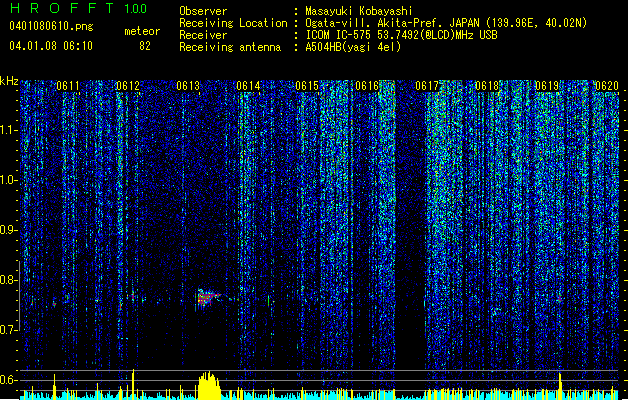
Task: Click antenna text A504HB(yagi 4el)
Action: click(353, 47)
